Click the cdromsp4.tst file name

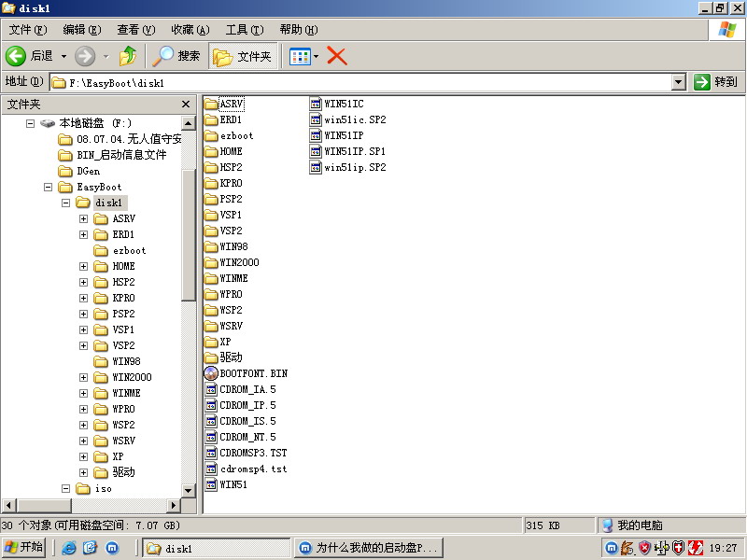[x=253, y=469]
